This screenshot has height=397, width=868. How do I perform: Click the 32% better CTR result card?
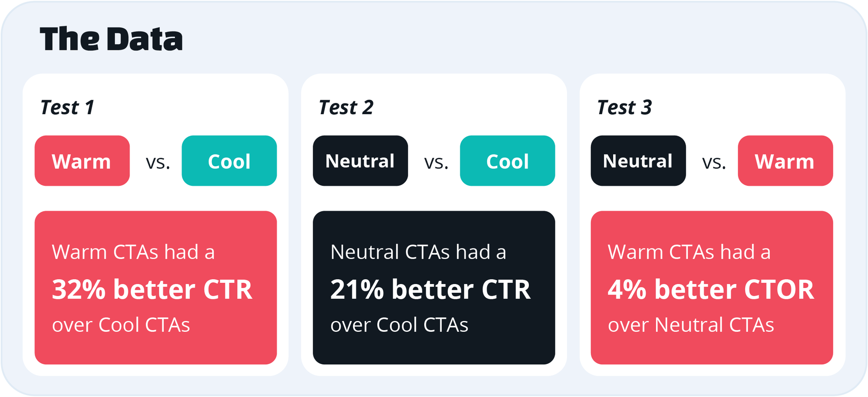156,288
